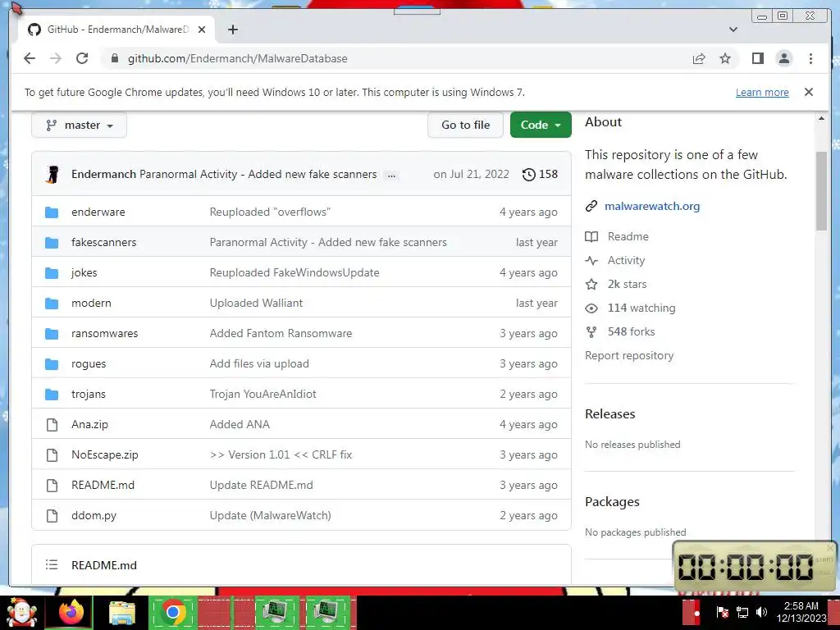The image size is (840, 630).
Task: Open the Santa Start button
Action: pos(21,612)
